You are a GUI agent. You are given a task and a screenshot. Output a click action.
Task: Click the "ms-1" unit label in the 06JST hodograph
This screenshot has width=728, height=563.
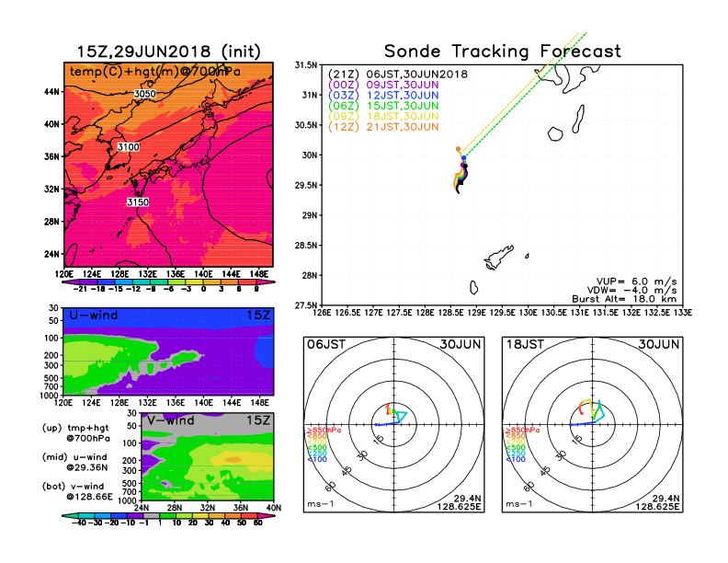coord(321,504)
